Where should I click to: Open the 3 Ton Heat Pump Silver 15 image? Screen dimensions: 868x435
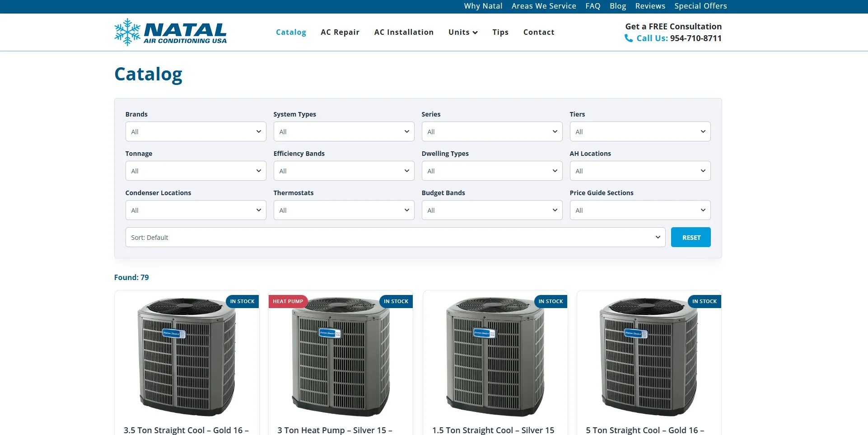tap(341, 357)
